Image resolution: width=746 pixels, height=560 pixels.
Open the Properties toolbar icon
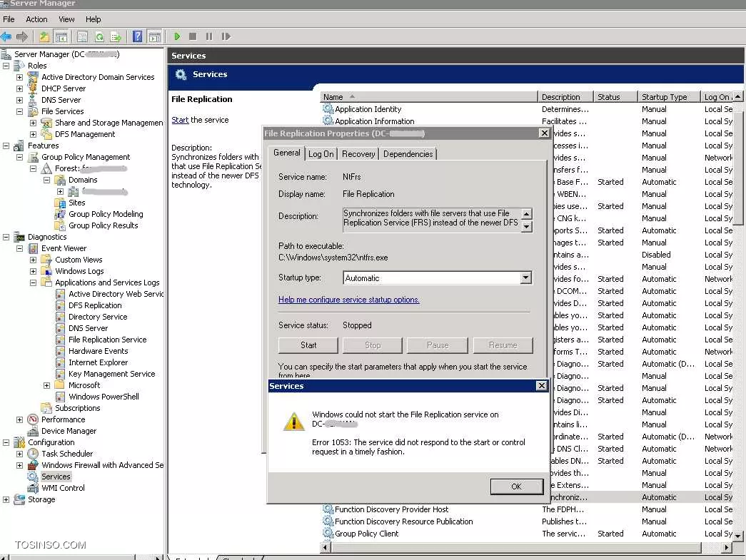tap(82, 36)
